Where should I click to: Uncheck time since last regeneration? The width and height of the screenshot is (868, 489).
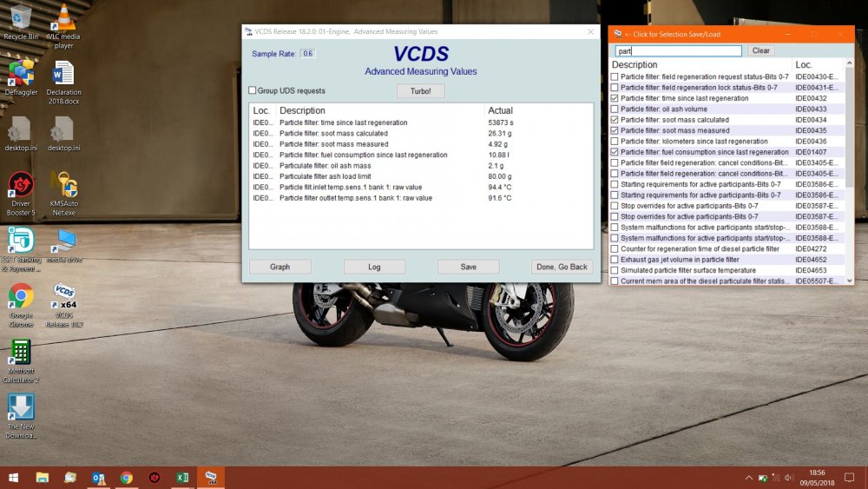pos(615,98)
